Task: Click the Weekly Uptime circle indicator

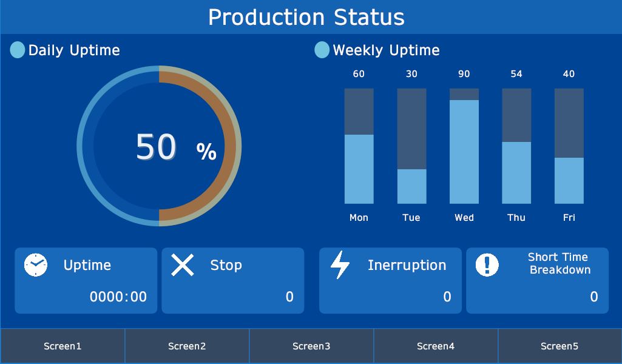Action: tap(322, 50)
